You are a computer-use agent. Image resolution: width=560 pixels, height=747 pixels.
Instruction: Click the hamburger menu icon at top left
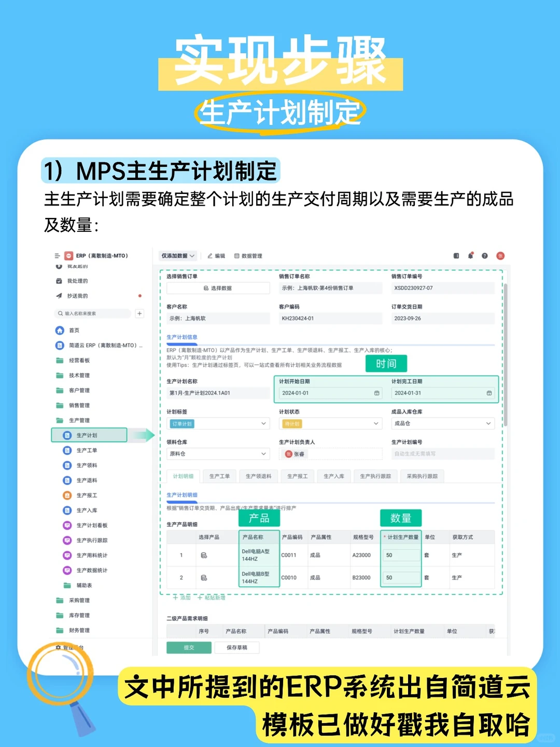click(x=57, y=255)
